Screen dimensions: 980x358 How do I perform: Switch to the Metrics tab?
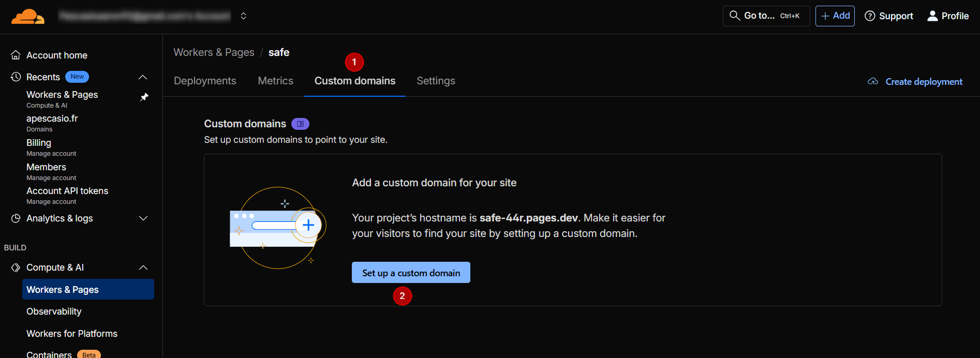coord(275,81)
